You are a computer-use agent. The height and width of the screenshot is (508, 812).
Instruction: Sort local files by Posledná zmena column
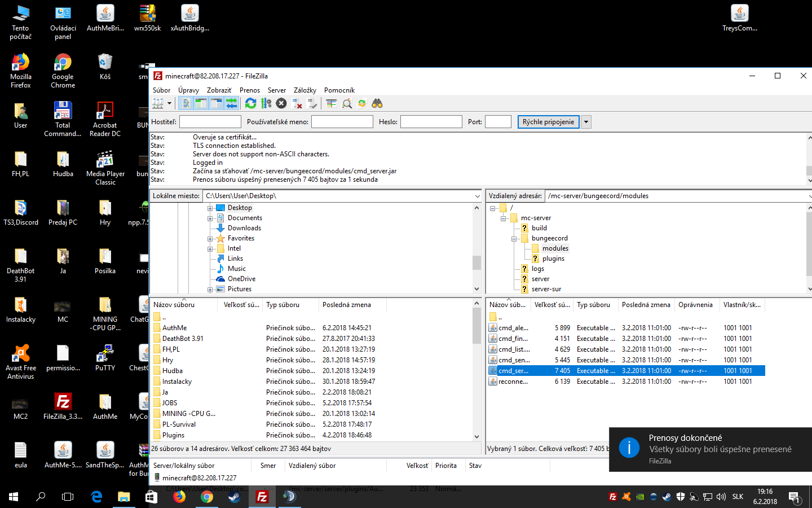[352, 305]
